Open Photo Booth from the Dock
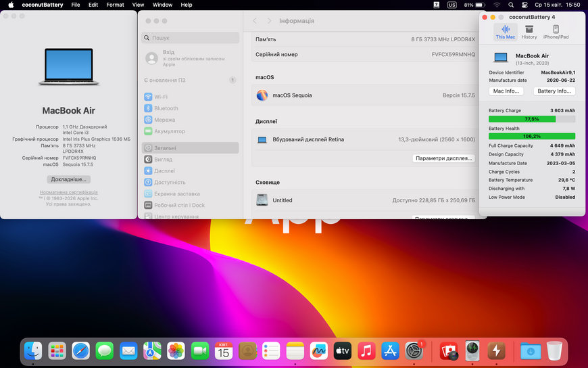Viewport: 588px width, 368px height. pos(449,351)
